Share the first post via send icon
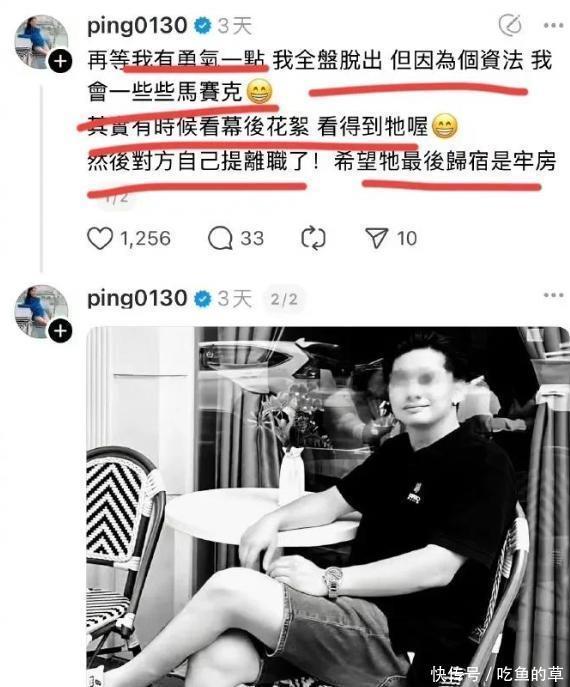This screenshot has width=570, height=687. (377, 239)
